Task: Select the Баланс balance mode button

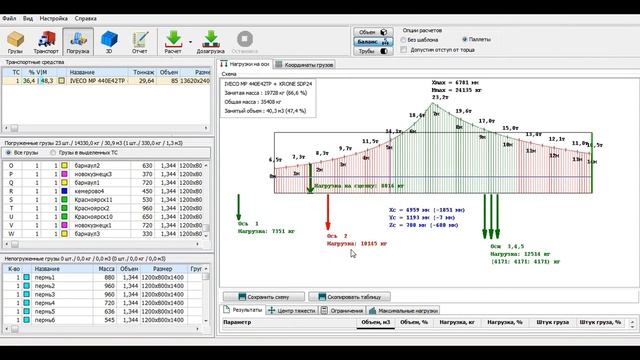Action: [x=373, y=42]
